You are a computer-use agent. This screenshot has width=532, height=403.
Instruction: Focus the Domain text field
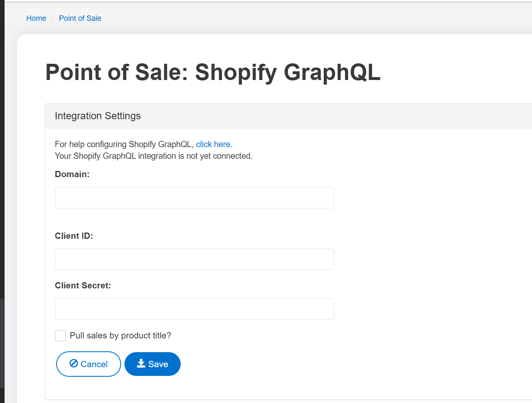(194, 198)
